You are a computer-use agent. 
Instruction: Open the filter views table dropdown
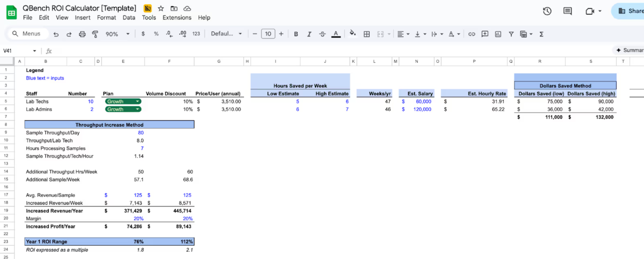coord(526,34)
